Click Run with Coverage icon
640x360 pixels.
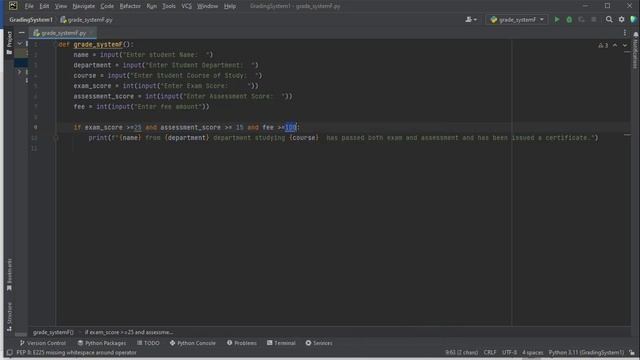pos(581,20)
